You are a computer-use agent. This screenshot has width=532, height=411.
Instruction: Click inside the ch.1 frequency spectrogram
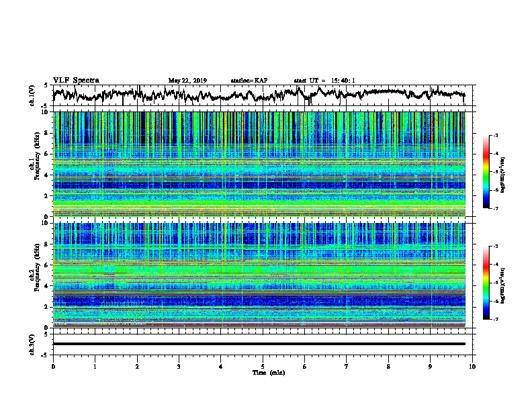(259, 164)
